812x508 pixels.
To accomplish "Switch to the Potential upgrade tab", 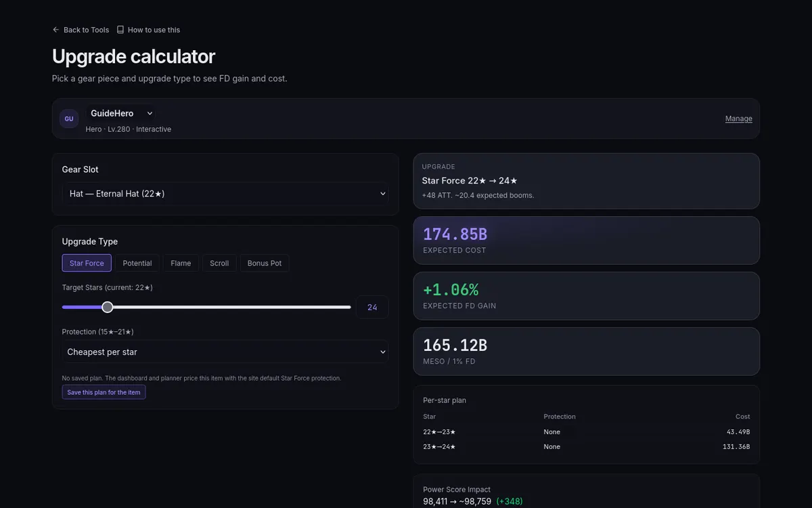I will coord(137,263).
